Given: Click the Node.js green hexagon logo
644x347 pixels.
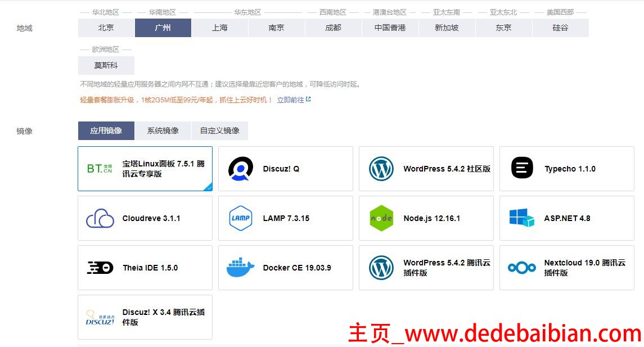Looking at the screenshot, I should 381,218.
